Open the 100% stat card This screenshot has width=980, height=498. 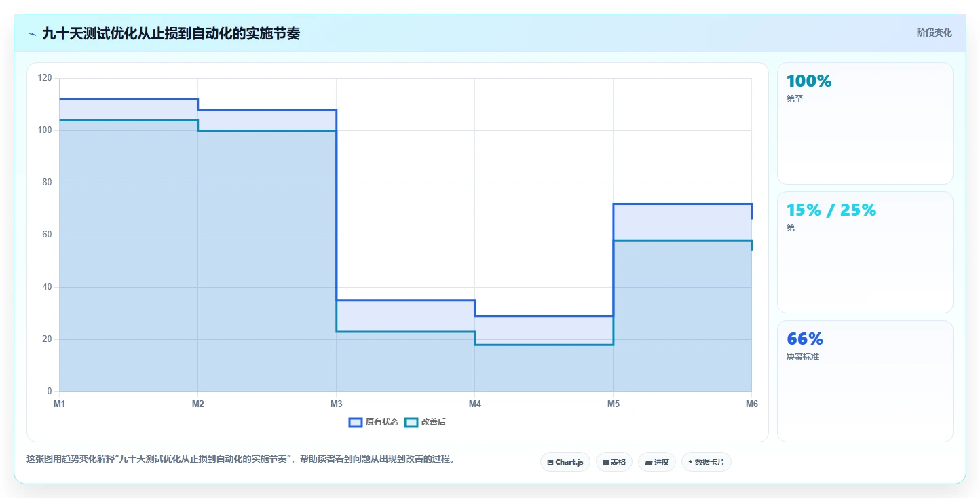(x=865, y=123)
